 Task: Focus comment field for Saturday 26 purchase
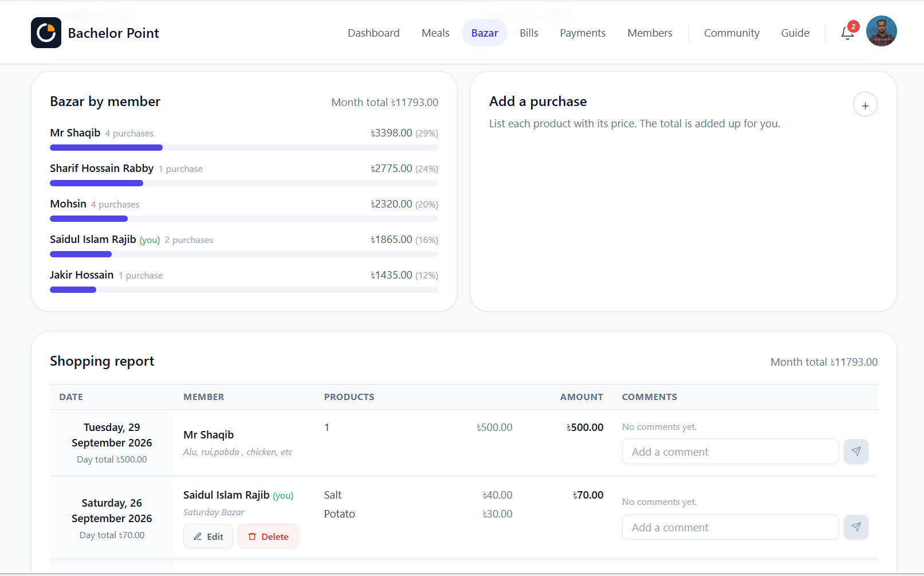(x=730, y=527)
